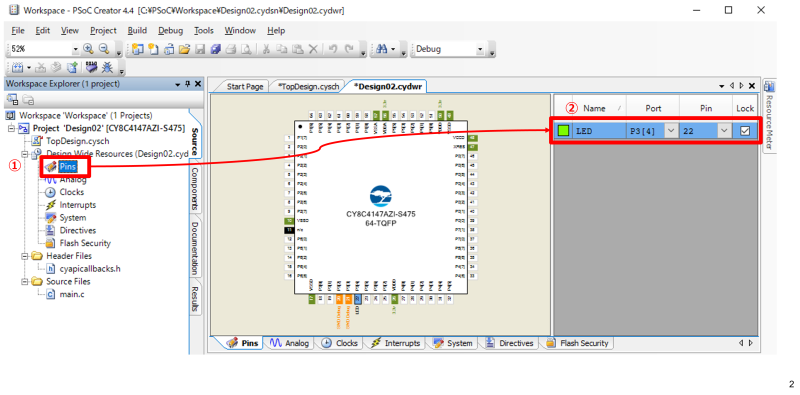
Task: Open the Find binoculars tool
Action: pos(381,49)
